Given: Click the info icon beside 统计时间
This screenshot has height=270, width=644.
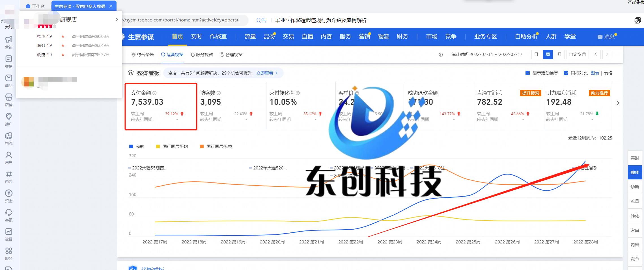Looking at the screenshot, I should (x=441, y=55).
